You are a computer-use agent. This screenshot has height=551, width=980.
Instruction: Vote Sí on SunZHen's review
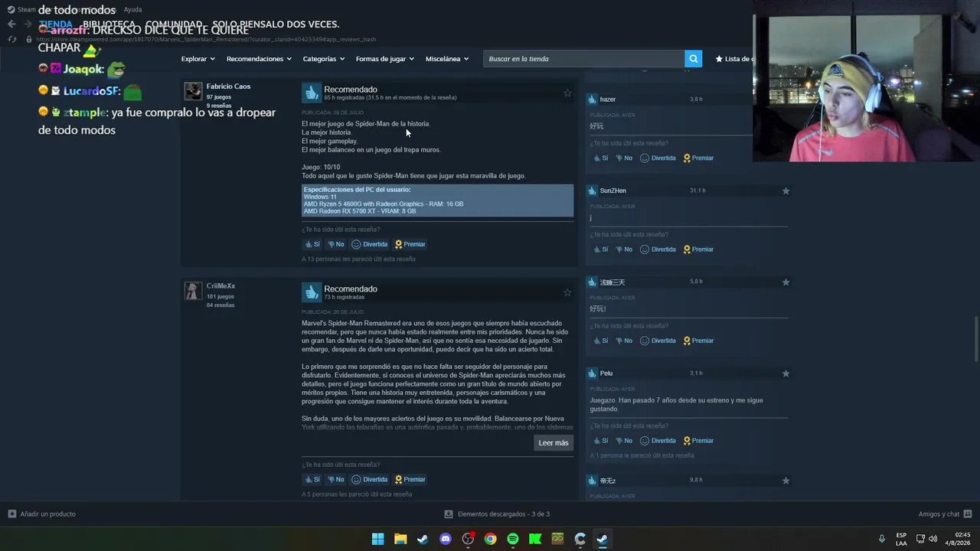pos(601,249)
